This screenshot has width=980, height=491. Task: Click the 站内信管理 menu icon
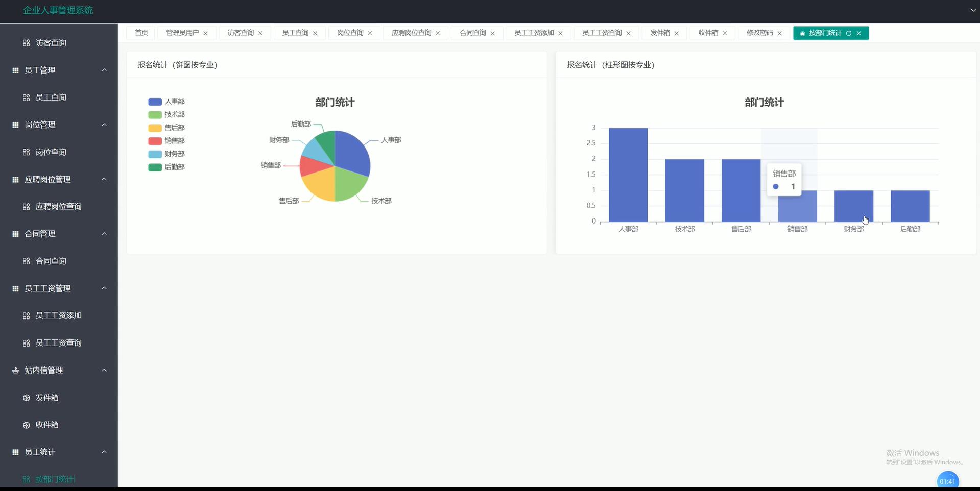pos(15,371)
